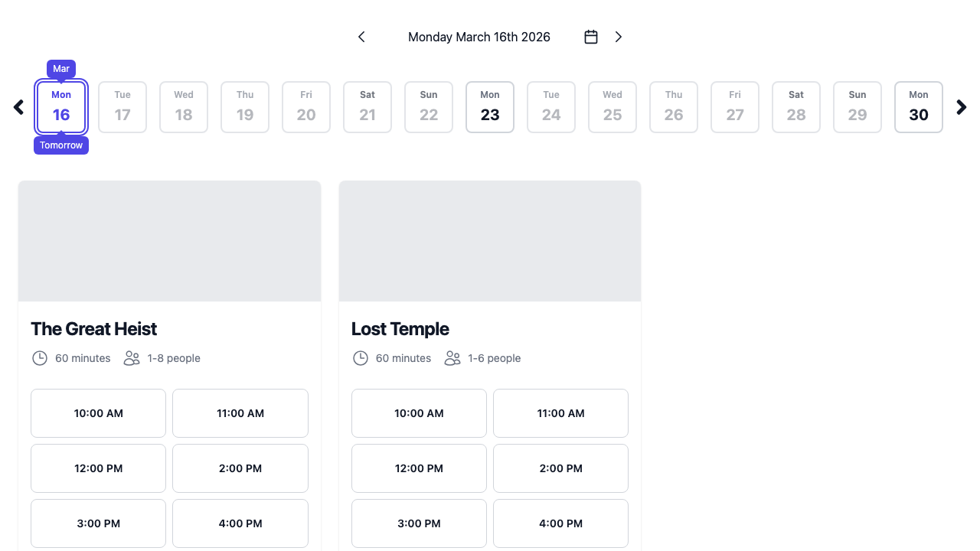Click the large right arrow to scroll dates forward

pos(962,107)
